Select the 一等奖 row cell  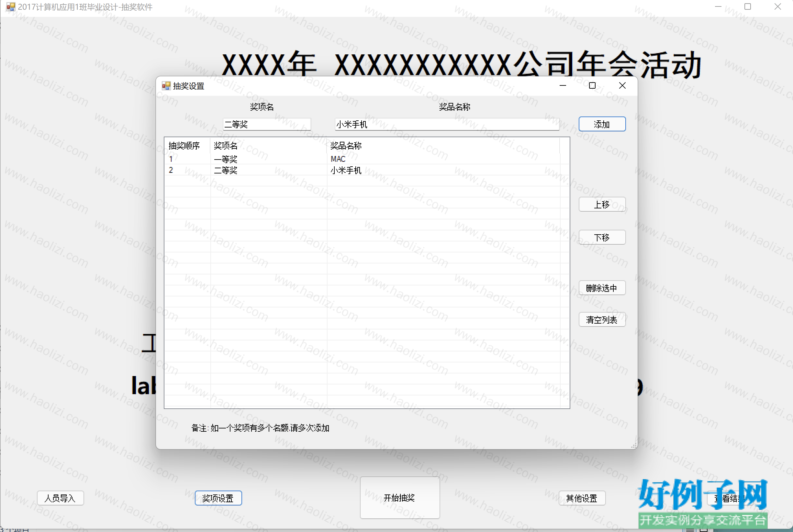tap(226, 159)
